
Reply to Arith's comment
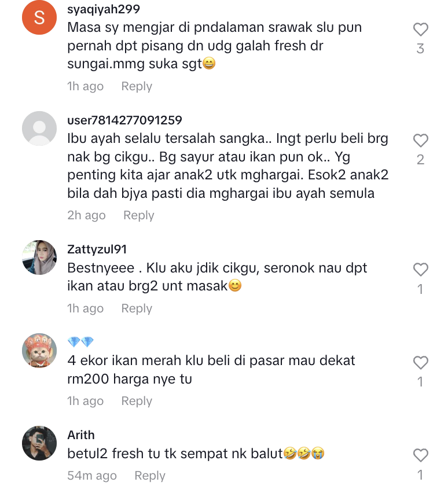[x=150, y=476]
